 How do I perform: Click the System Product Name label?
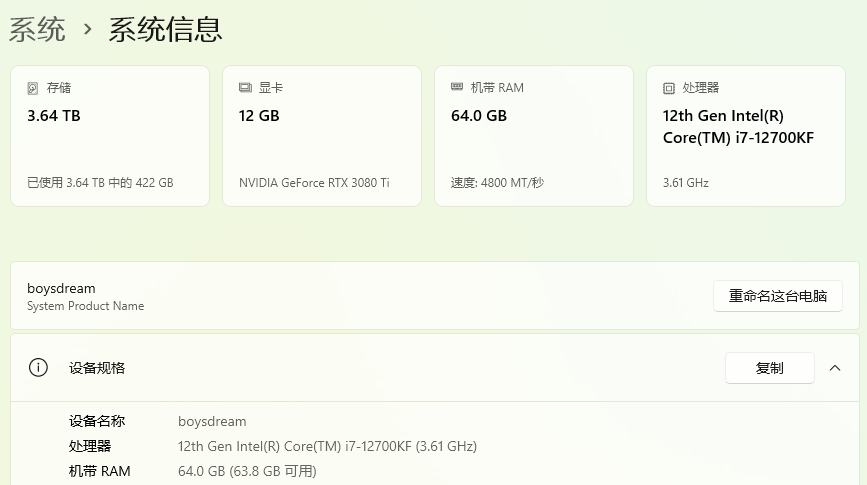(86, 306)
